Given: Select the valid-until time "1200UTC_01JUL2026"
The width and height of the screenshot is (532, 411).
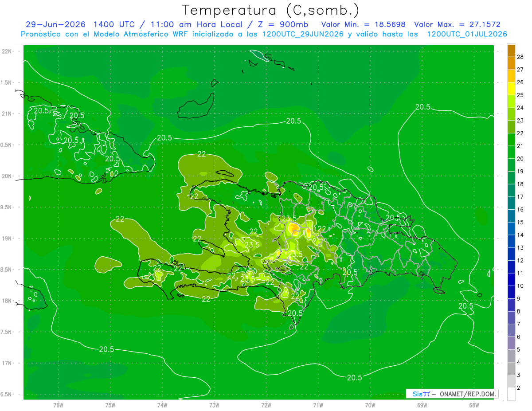Looking at the screenshot, I should tap(467, 34).
